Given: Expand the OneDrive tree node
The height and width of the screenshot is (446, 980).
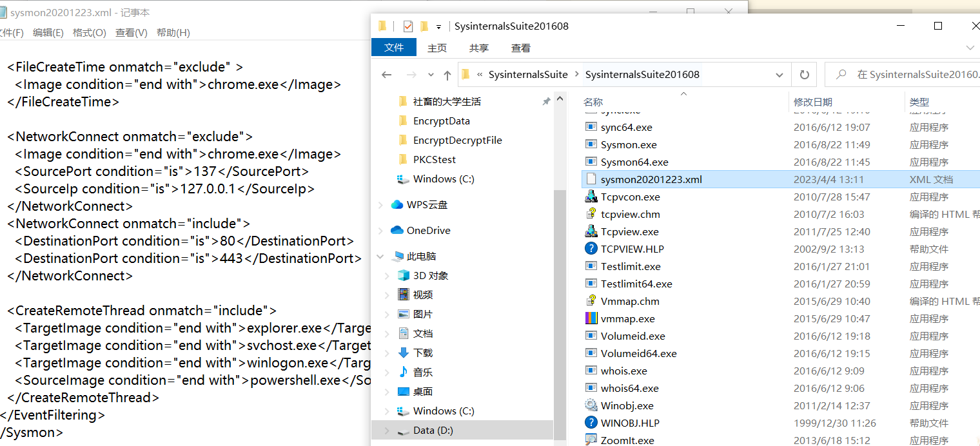Looking at the screenshot, I should [381, 231].
